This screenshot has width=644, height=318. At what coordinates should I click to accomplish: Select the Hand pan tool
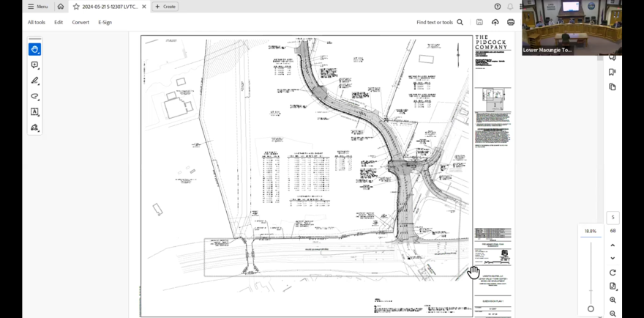pos(34,49)
